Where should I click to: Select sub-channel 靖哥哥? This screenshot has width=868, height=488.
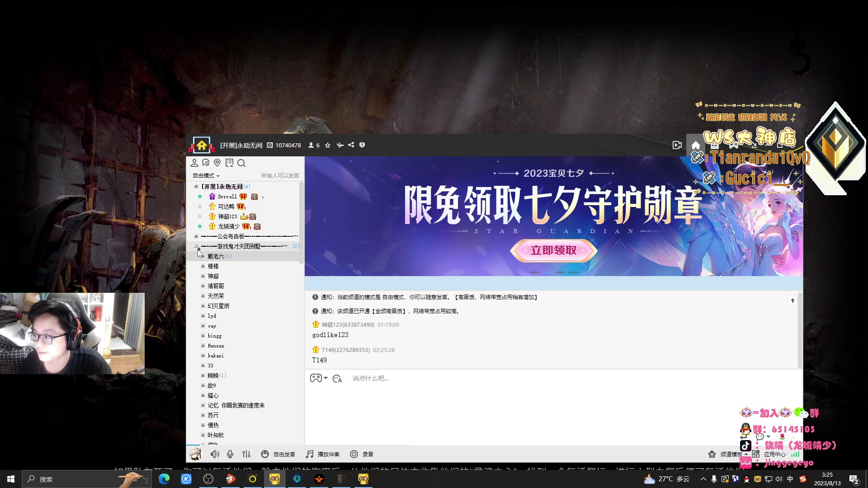point(216,286)
